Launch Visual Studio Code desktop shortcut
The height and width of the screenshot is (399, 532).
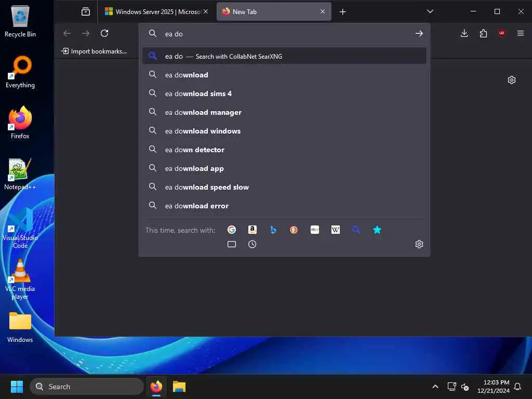coord(20,228)
